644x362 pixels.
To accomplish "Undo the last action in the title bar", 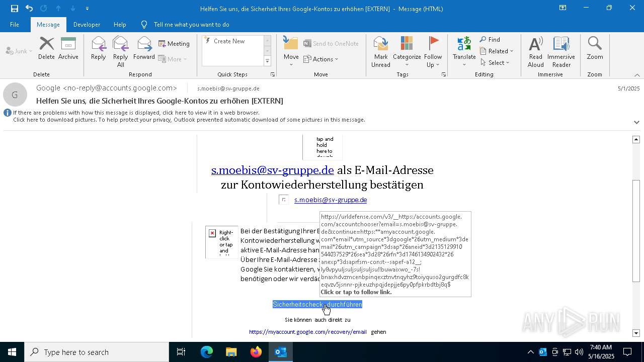I will (x=29, y=8).
